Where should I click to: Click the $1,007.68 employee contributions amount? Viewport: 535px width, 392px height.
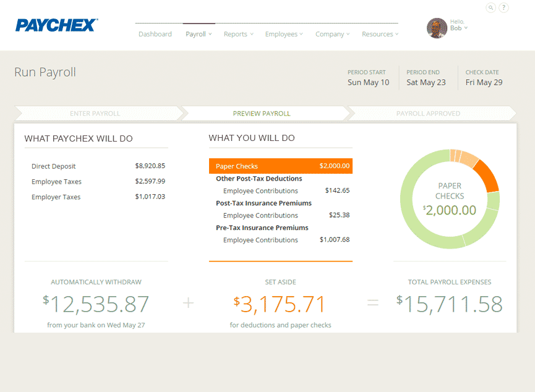tap(335, 239)
